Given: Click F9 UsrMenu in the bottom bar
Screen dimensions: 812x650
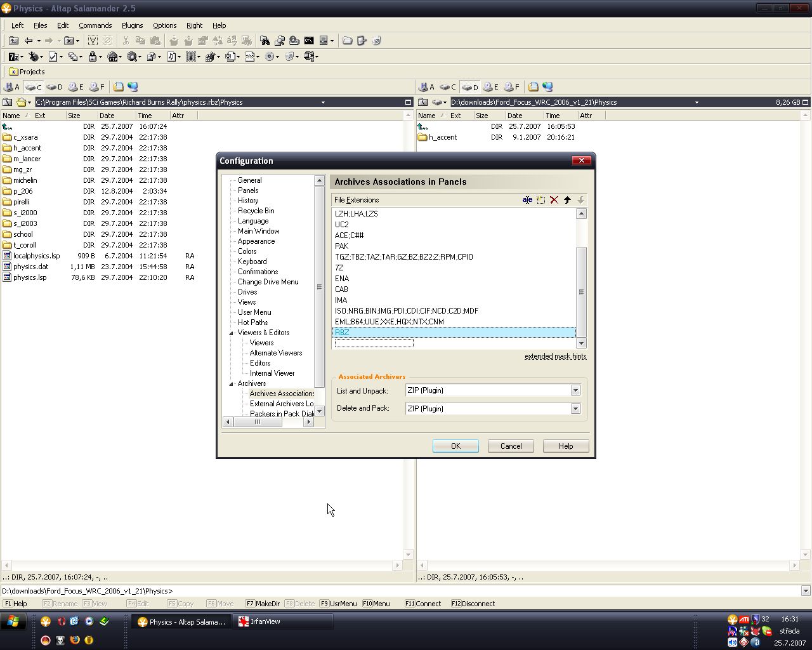Looking at the screenshot, I should point(338,604).
